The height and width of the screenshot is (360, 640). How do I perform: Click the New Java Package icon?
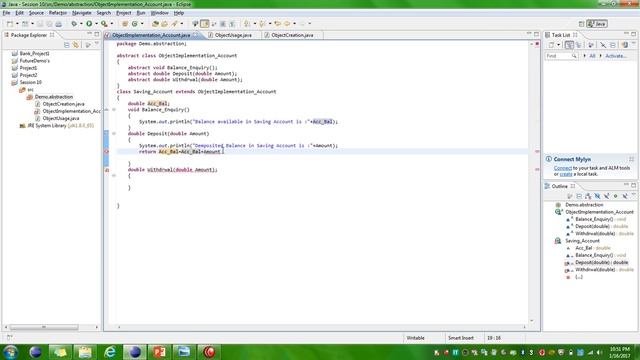click(x=125, y=24)
